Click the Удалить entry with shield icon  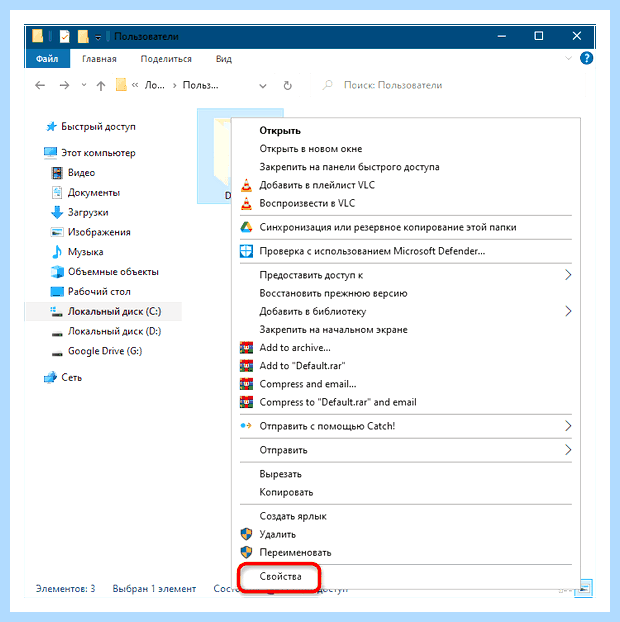pos(406,534)
